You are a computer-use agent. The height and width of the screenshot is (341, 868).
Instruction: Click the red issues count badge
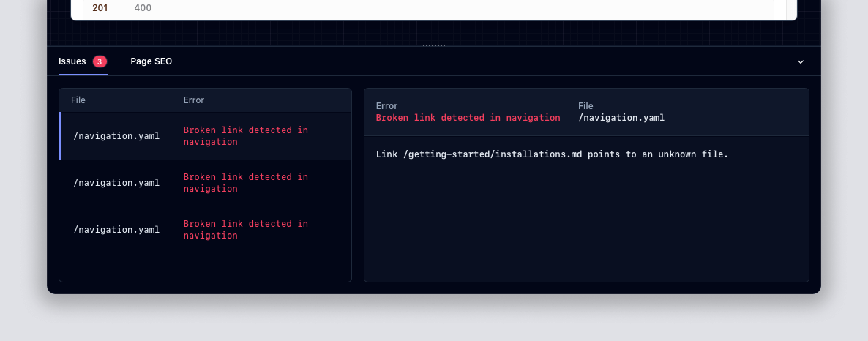tap(100, 61)
